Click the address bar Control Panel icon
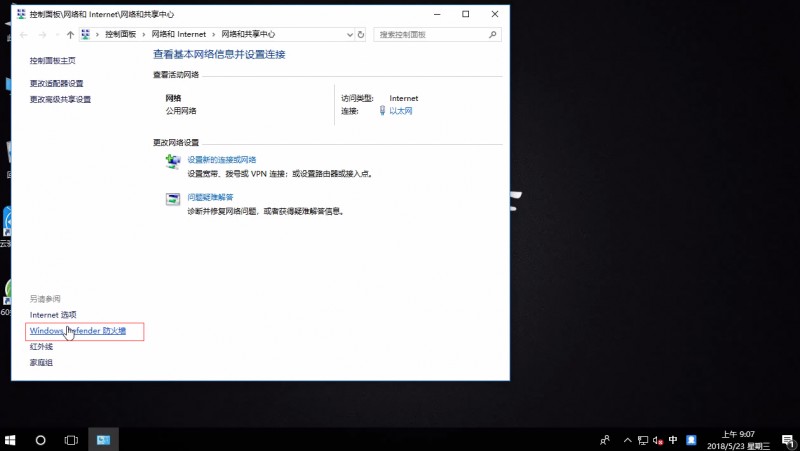Screen dimensions: 800x451 85,34
